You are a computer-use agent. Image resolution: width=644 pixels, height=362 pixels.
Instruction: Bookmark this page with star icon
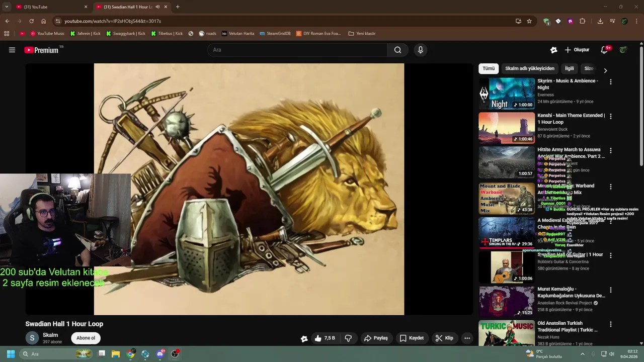point(529,21)
